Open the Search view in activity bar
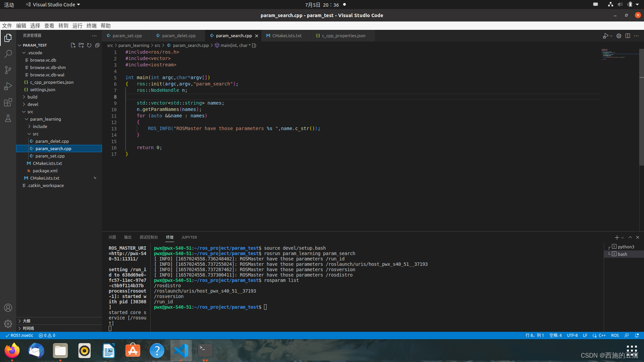 click(8, 54)
